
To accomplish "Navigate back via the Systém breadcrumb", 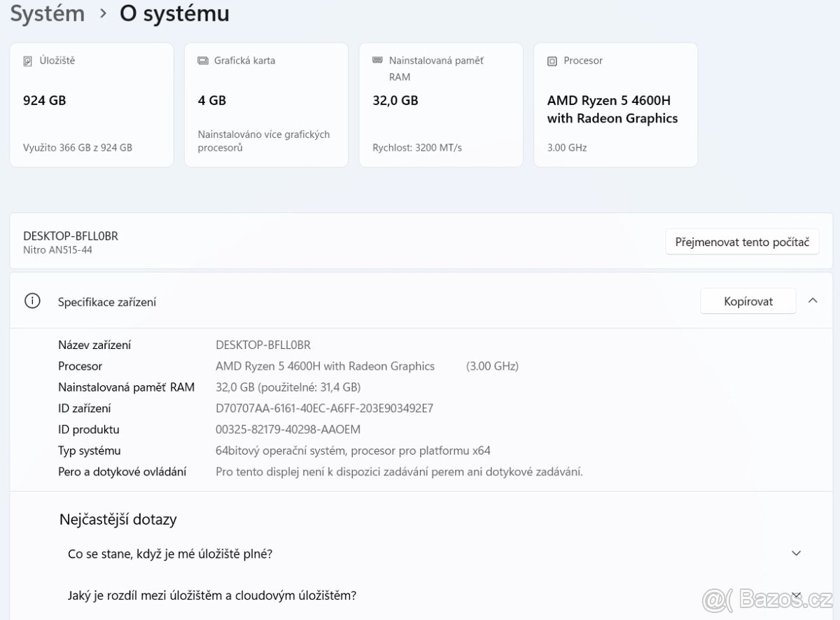I will coord(46,13).
